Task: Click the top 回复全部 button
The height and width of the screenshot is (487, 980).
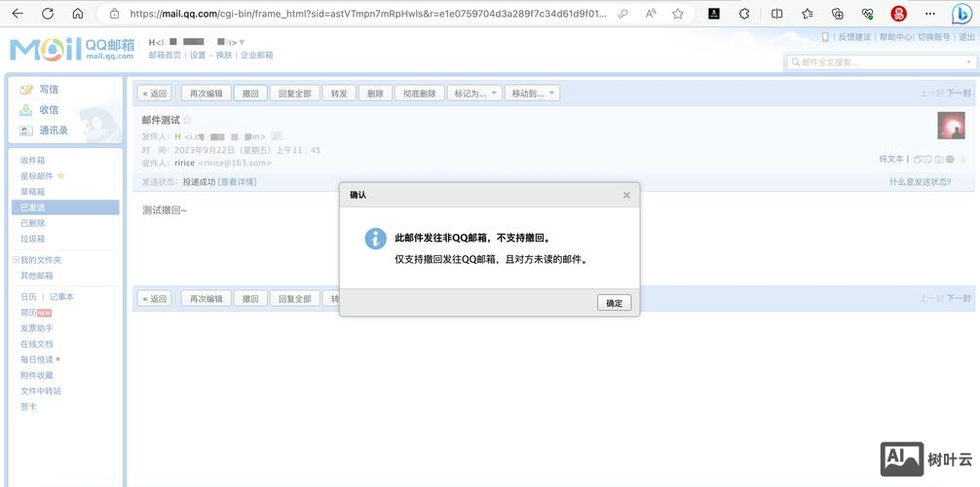Action: pos(295,94)
